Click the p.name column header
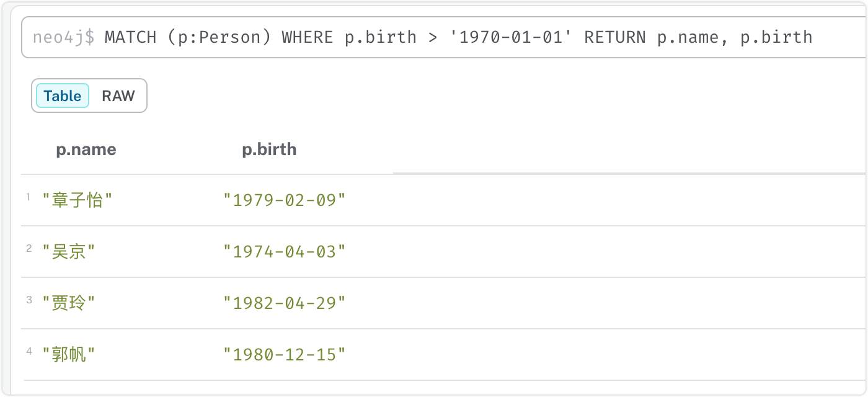868x397 pixels. [86, 149]
